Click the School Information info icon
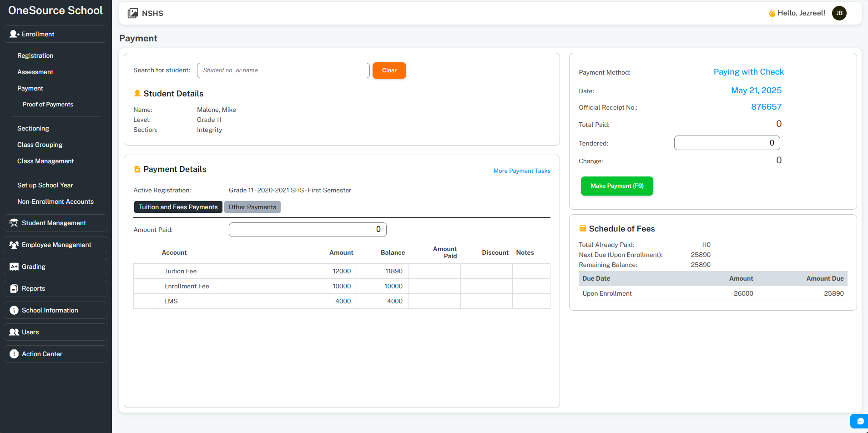This screenshot has height=433, width=868. 14,310
